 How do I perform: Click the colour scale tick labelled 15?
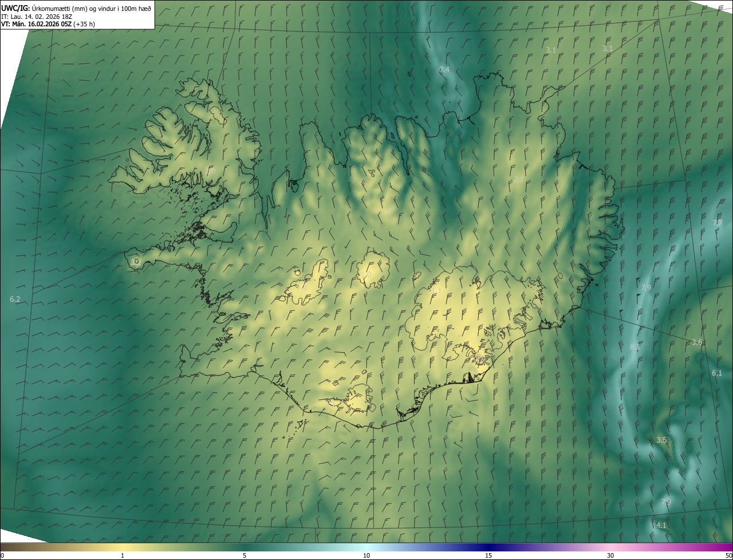click(488, 556)
